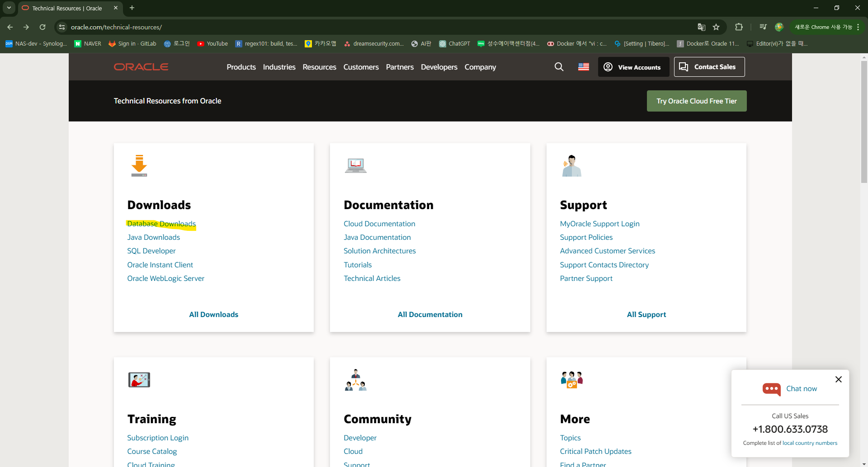Close the chat popup with the X
Viewport: 868px width, 467px height.
click(x=839, y=379)
